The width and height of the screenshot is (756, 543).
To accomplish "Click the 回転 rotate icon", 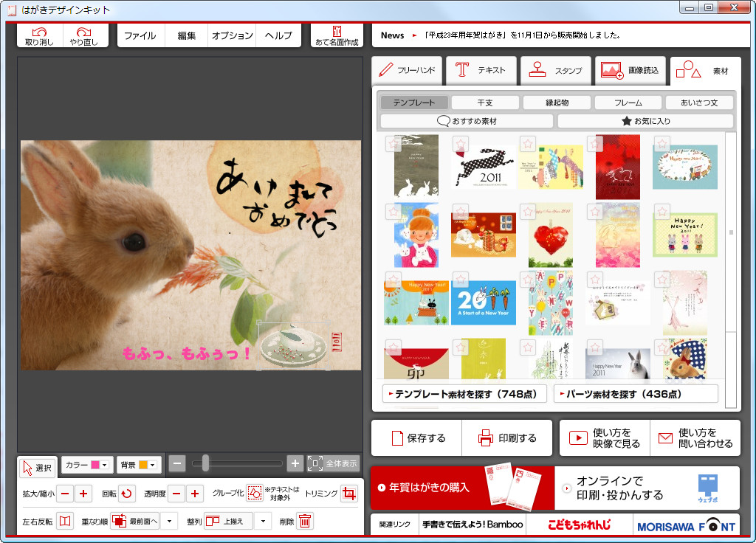I will pyautogui.click(x=126, y=494).
